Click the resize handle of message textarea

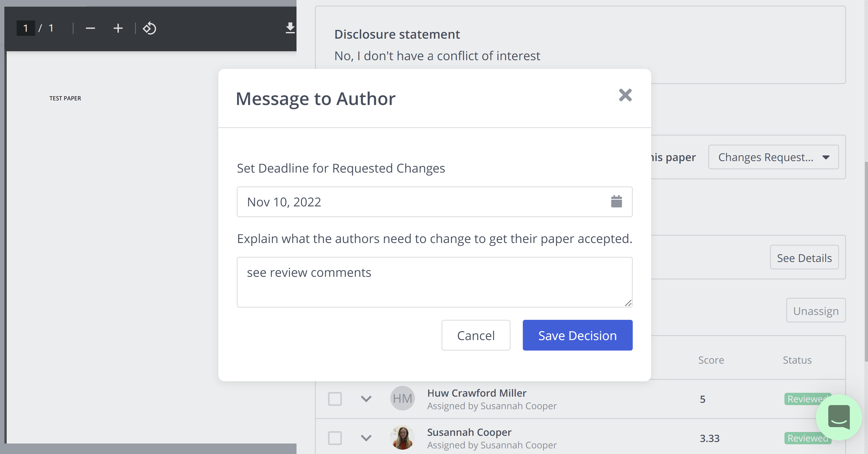(x=628, y=303)
